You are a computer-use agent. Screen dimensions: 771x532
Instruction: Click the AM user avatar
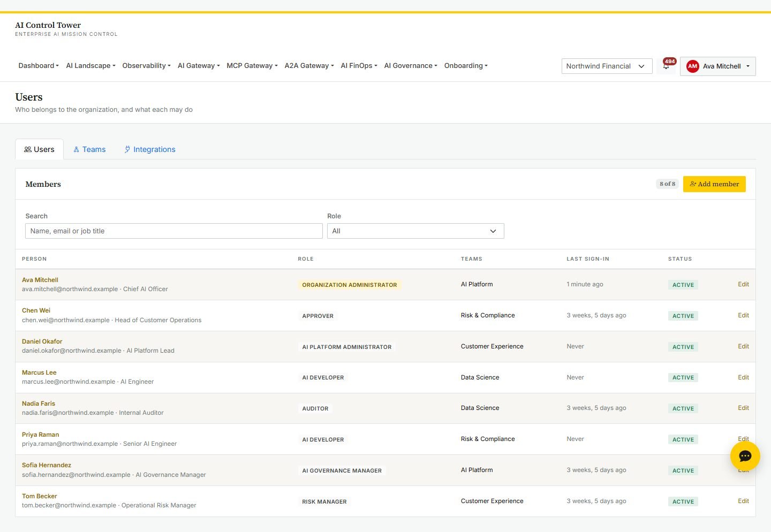pos(693,66)
